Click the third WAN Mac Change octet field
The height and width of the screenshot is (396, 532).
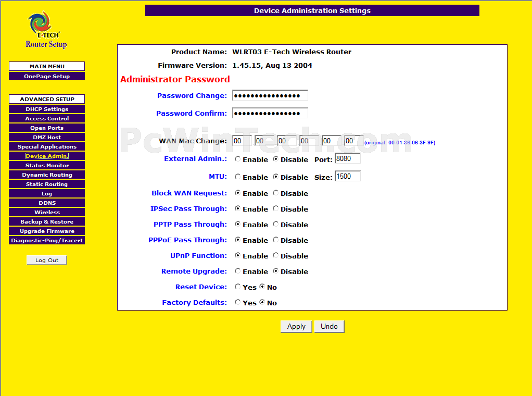287,141
